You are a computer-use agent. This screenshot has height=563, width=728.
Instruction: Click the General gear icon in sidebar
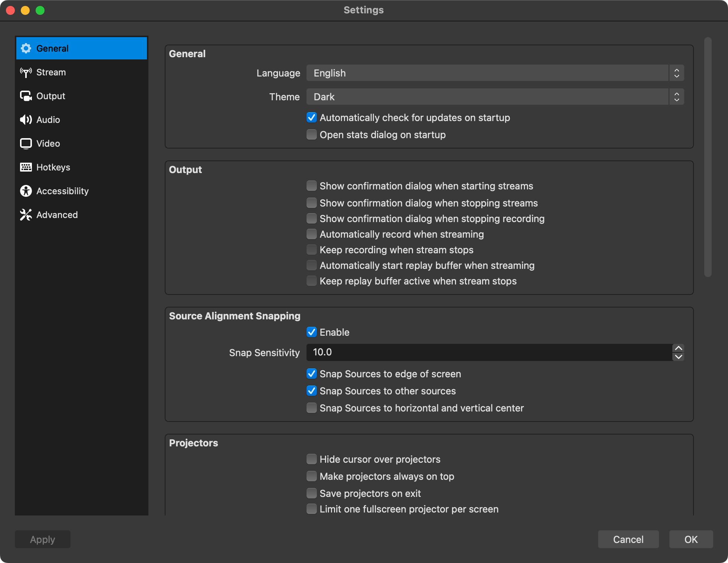point(26,48)
